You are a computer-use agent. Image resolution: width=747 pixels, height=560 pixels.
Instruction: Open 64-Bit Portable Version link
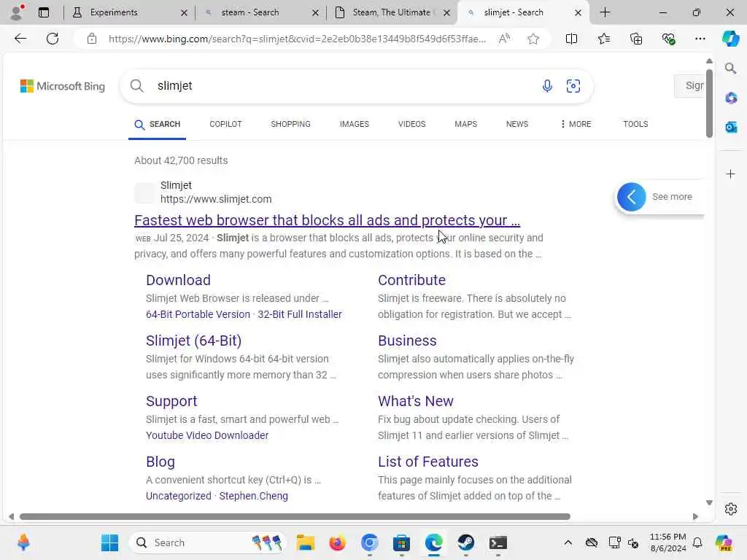[x=198, y=314]
